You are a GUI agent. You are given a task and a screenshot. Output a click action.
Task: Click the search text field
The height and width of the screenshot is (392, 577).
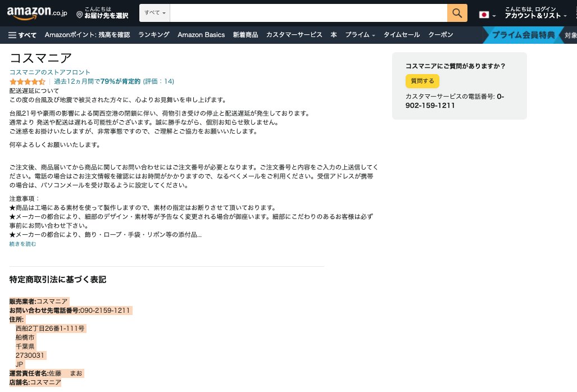coord(308,13)
